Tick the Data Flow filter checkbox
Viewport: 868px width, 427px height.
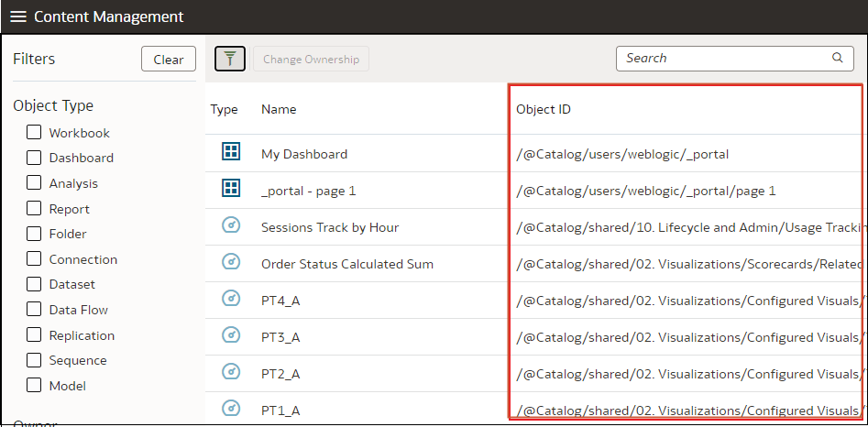tap(34, 309)
